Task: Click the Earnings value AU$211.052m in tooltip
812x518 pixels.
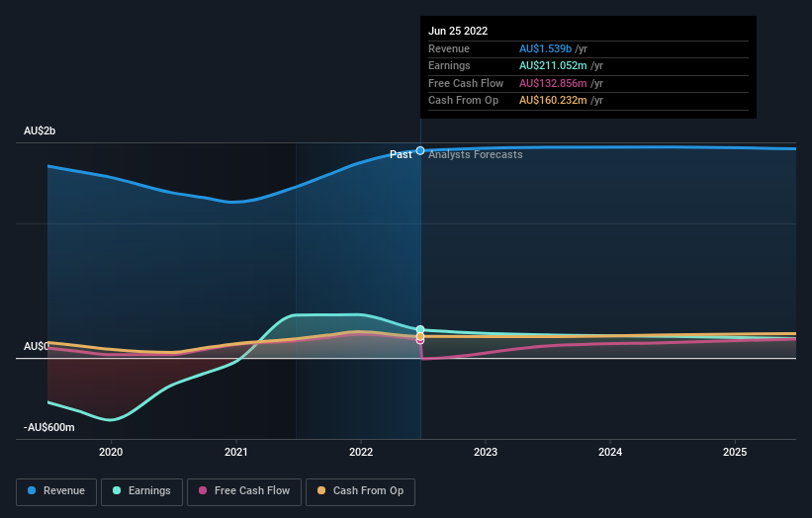Action: pyautogui.click(x=553, y=65)
